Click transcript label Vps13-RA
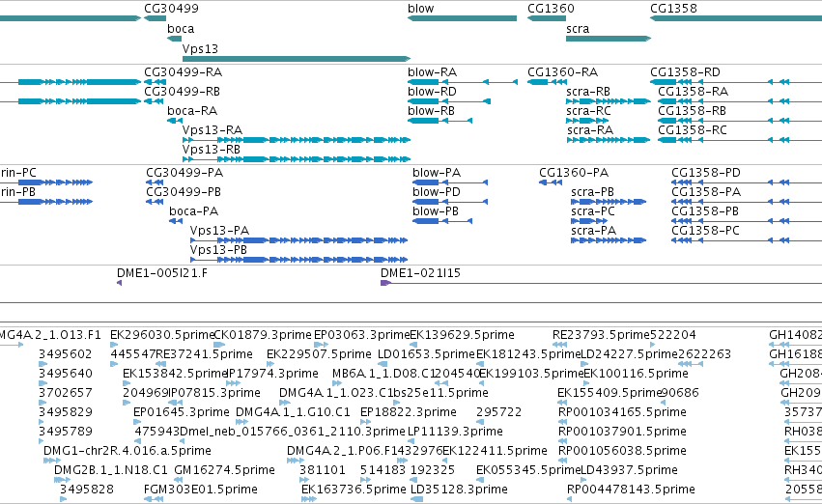Image resolution: width=822 pixels, height=504 pixels. [213, 130]
